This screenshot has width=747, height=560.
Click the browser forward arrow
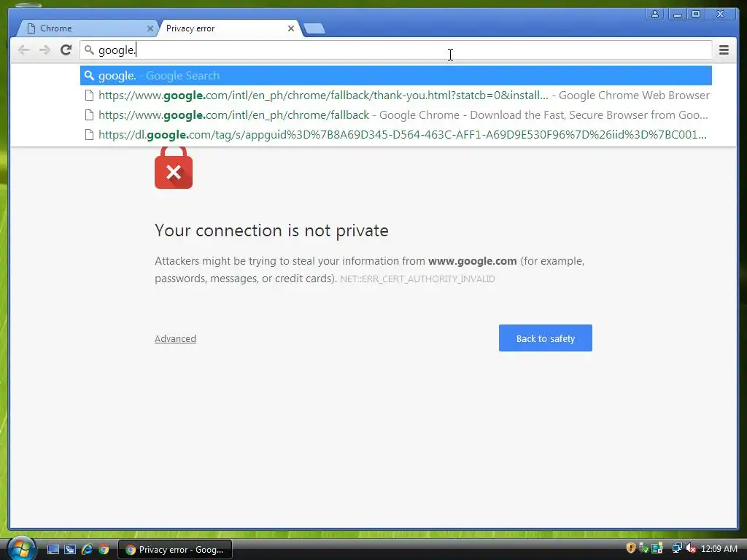point(44,50)
